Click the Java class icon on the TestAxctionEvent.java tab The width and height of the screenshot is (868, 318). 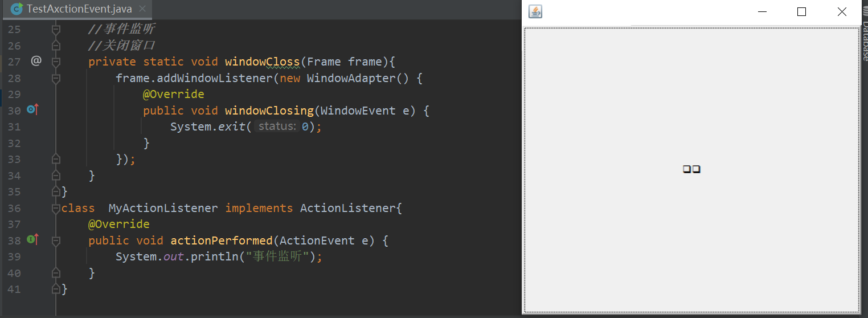pyautogui.click(x=17, y=9)
